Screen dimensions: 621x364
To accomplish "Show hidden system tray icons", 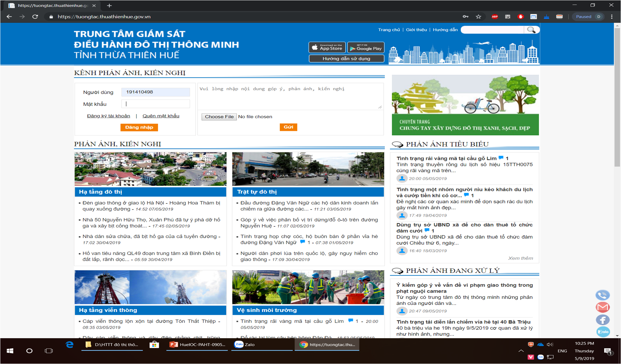I will [x=521, y=351].
